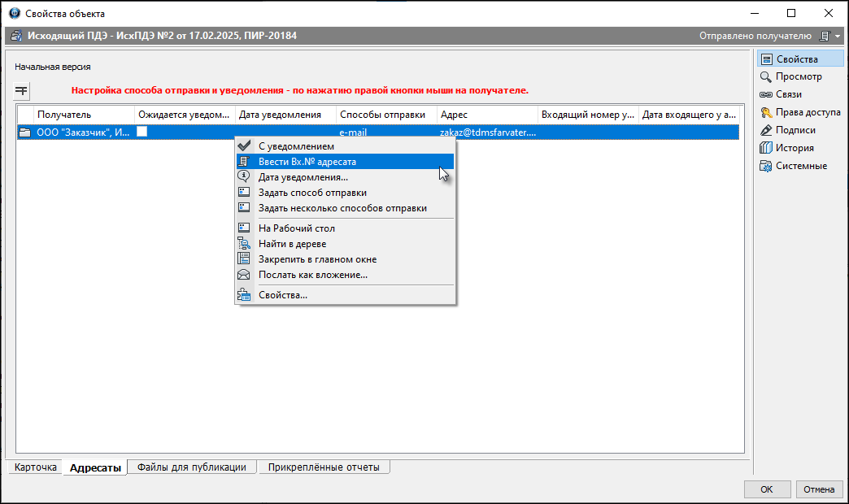Click the Просмотр magnifier icon
Viewport: 849px width, 504px height.
(765, 77)
